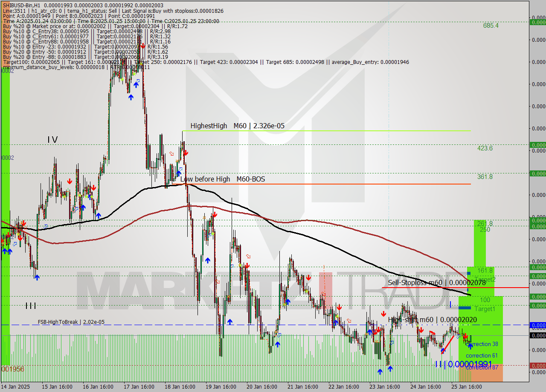Select the correction 38 label
This screenshot has height=392, width=546.
point(482,344)
